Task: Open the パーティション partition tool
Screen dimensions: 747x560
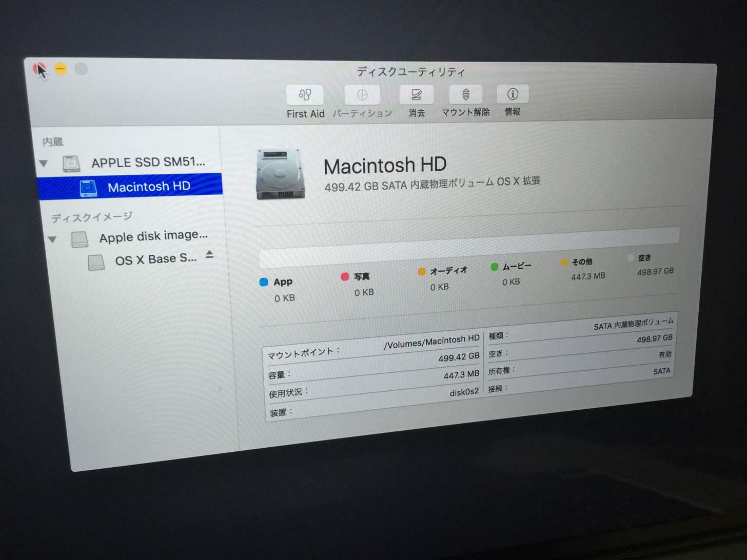Action: 362,95
